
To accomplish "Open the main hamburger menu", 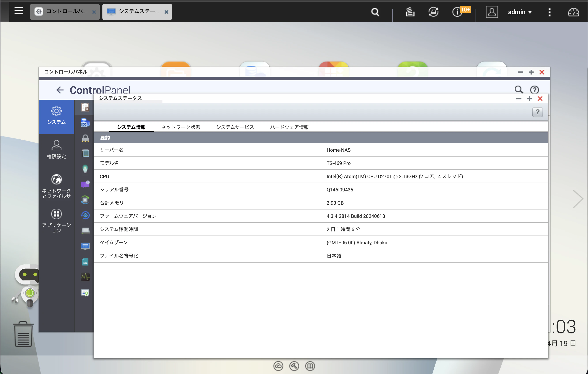I will pyautogui.click(x=19, y=11).
